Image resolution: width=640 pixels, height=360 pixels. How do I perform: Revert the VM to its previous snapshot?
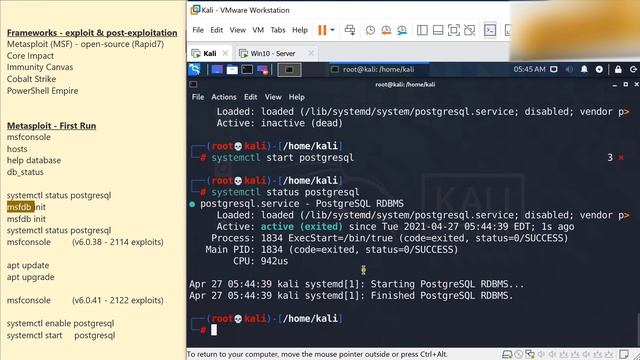tap(386, 30)
